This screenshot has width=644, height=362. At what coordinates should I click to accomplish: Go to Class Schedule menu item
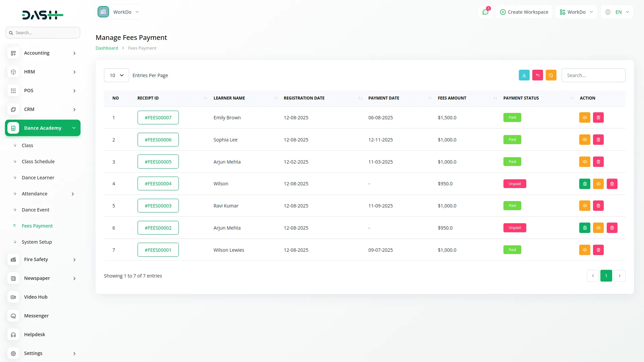pos(38,162)
